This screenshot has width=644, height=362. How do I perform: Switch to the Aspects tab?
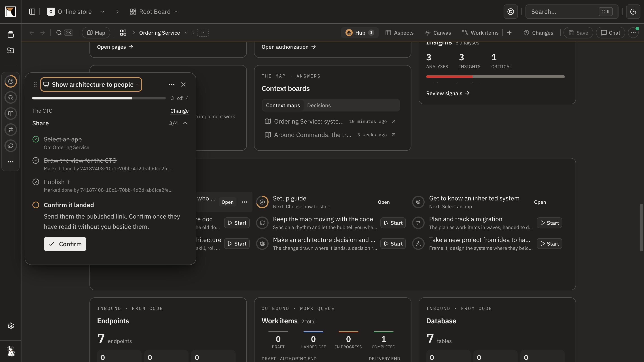point(400,33)
